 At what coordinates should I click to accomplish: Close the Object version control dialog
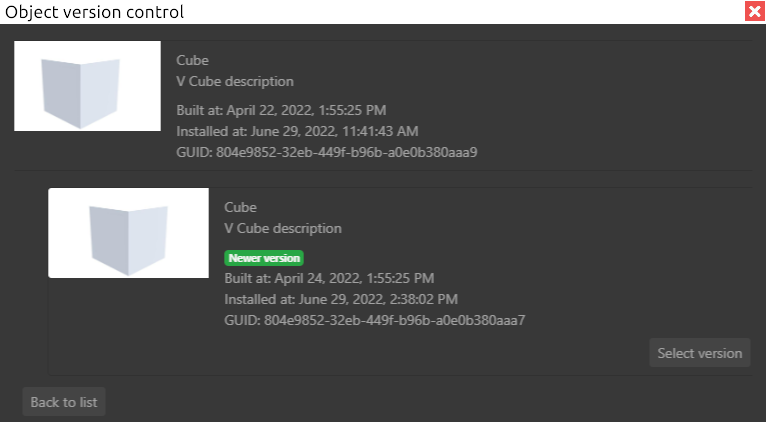[x=755, y=12]
